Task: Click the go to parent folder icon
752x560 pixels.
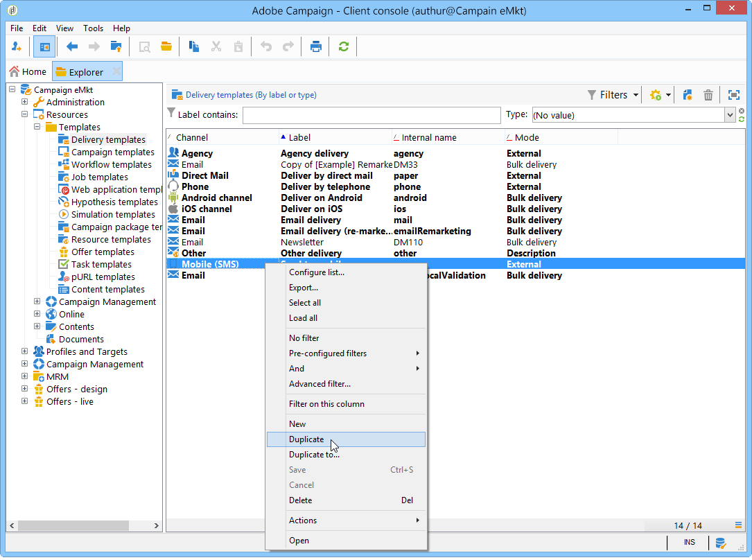Action: (x=116, y=46)
